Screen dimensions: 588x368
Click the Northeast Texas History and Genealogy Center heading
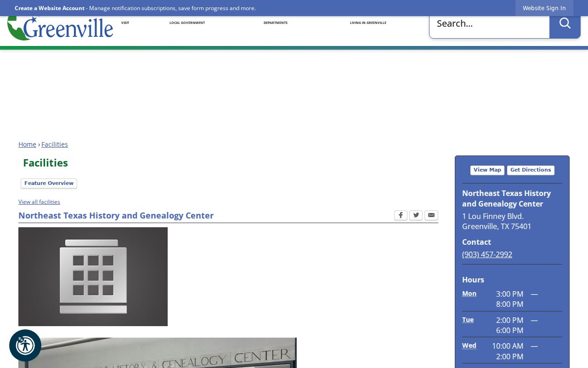pyautogui.click(x=116, y=215)
